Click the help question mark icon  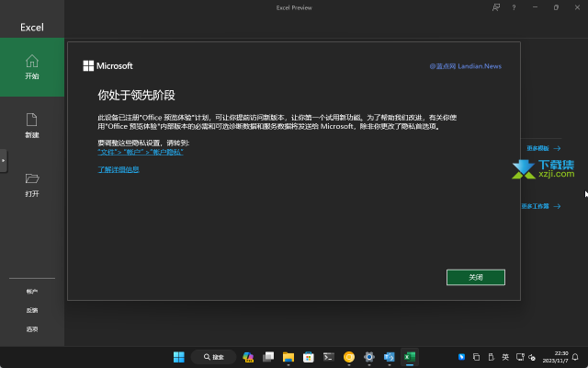coord(514,7)
